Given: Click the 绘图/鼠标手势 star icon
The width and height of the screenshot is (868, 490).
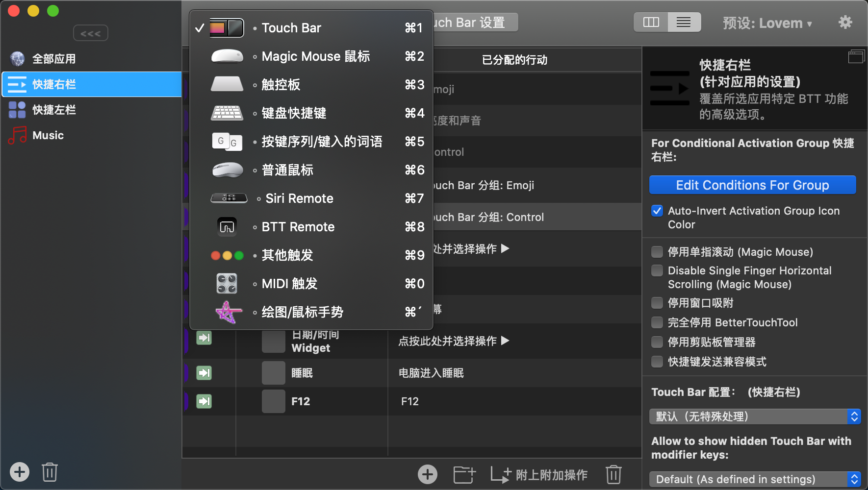Looking at the screenshot, I should (228, 312).
